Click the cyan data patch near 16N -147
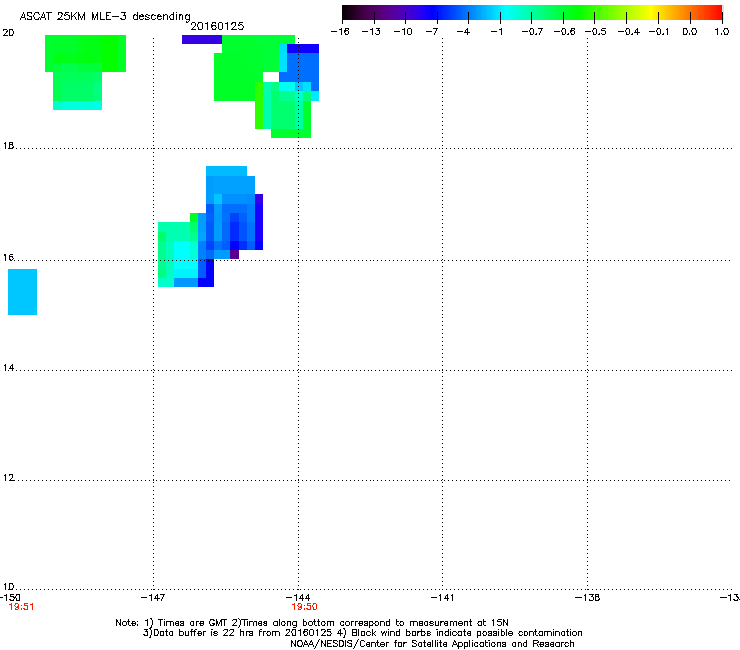This screenshot has height=650, width=740. coord(185,260)
